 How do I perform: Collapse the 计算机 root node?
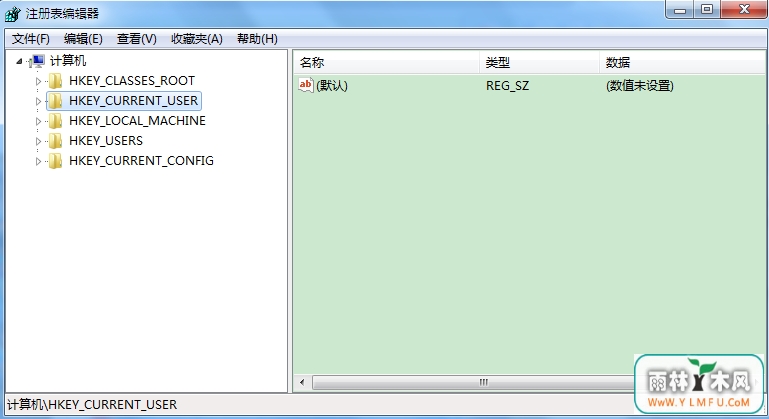click(19, 61)
